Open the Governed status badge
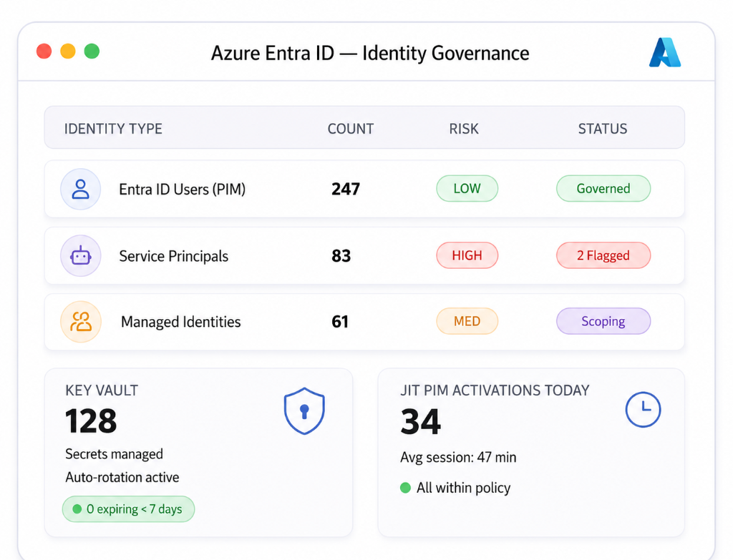Image resolution: width=733 pixels, height=560 pixels. [x=603, y=188]
